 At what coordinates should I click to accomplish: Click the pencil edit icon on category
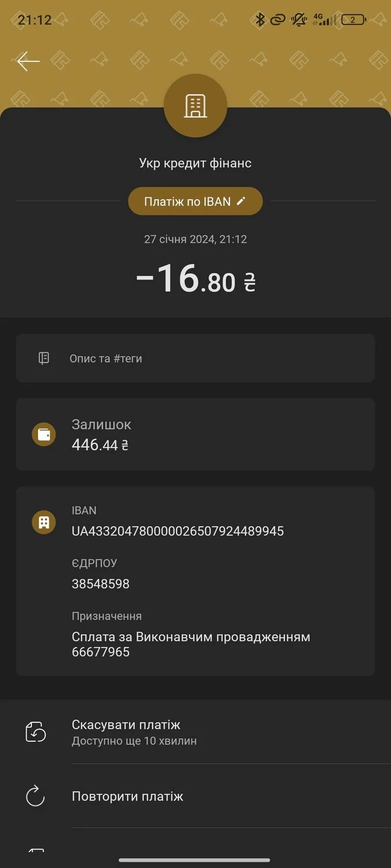point(242,201)
